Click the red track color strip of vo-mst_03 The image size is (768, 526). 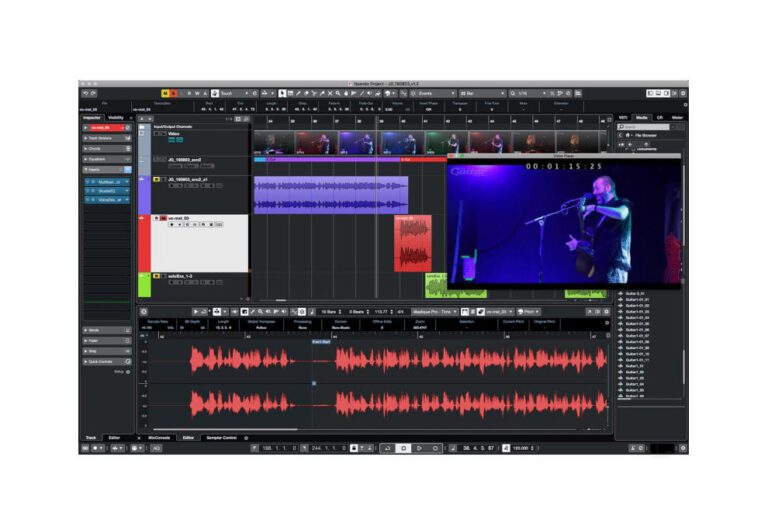[x=144, y=243]
